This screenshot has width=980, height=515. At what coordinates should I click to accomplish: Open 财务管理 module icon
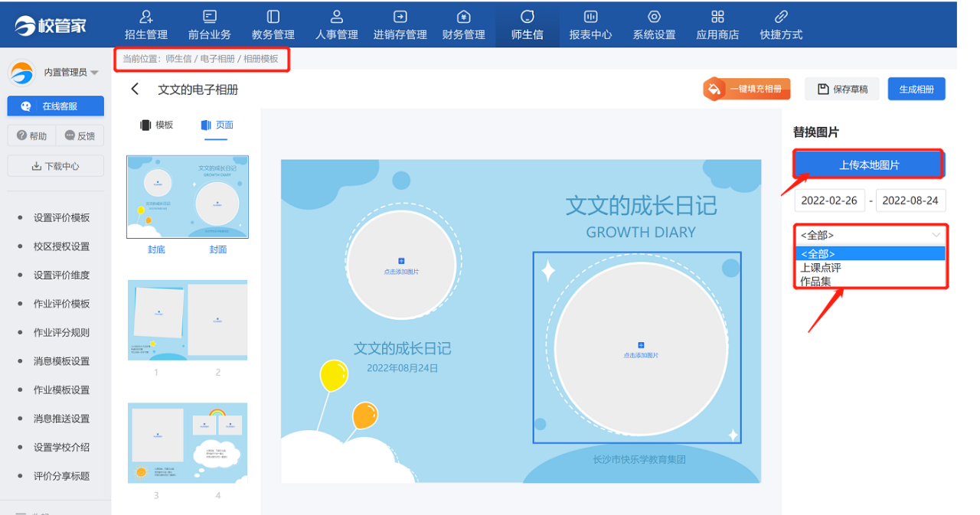(463, 17)
